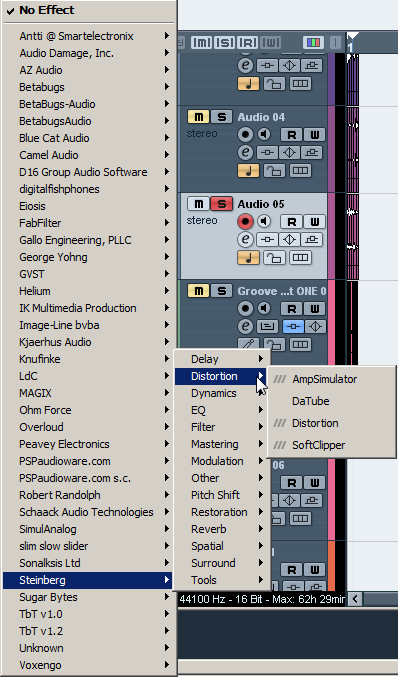Viewport: 398px width, 677px height.
Task: Open edit channel settings for Audio 04
Action: (246, 152)
